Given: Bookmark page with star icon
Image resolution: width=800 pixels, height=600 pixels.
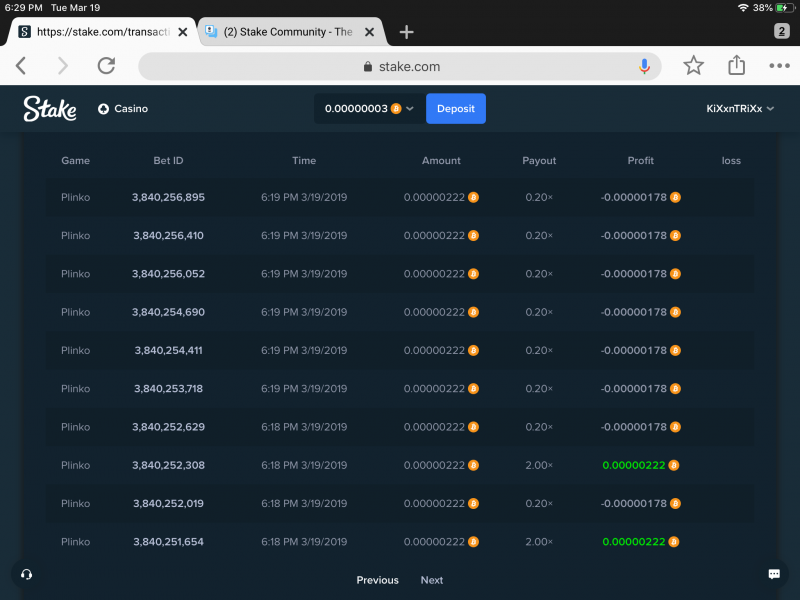Looking at the screenshot, I should point(693,65).
